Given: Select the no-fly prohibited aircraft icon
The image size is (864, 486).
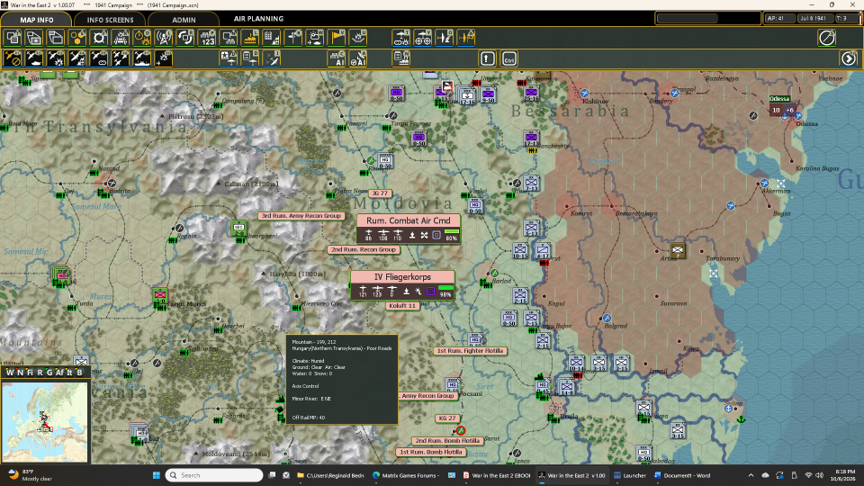Looking at the screenshot, I should (13, 58).
